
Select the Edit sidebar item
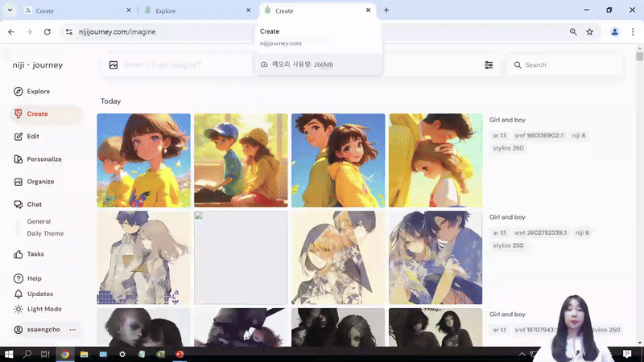pyautogui.click(x=32, y=137)
